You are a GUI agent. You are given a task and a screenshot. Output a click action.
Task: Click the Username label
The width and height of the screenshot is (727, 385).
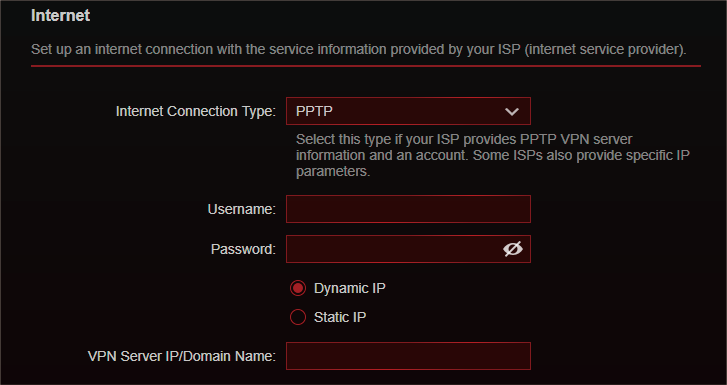tap(242, 209)
